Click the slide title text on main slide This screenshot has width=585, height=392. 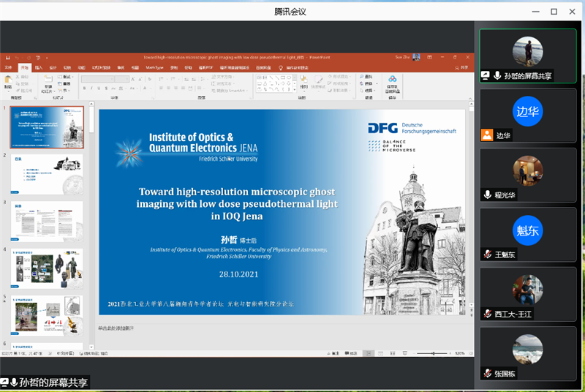click(x=237, y=203)
